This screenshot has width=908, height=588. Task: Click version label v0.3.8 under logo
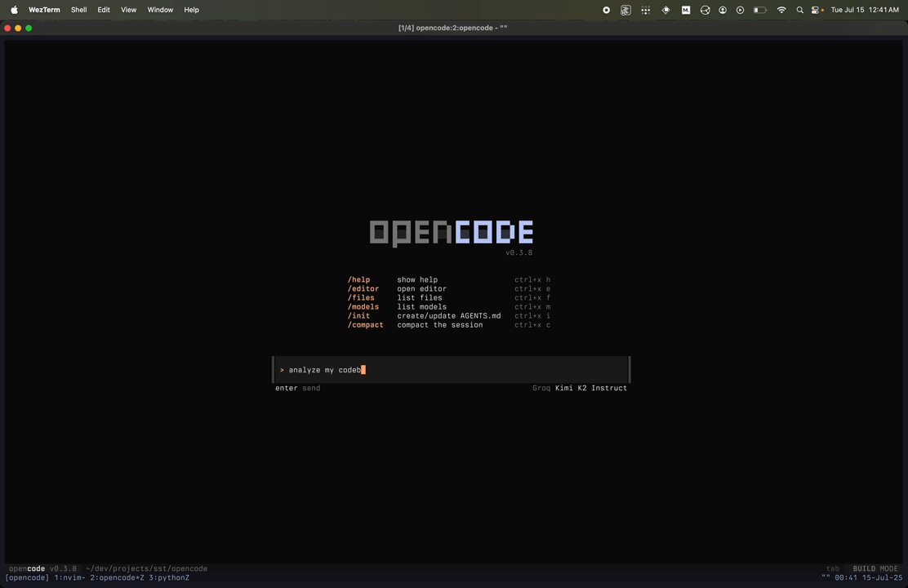point(519,252)
